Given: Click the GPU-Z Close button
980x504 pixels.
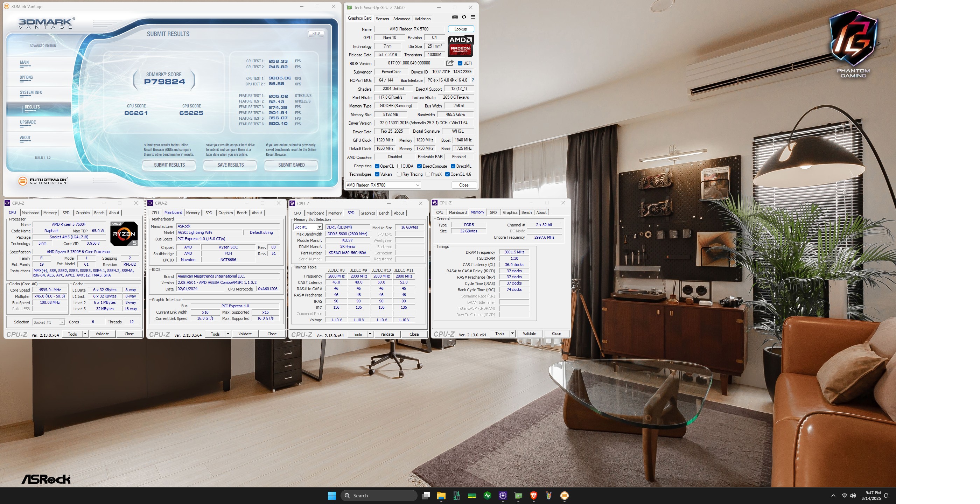Looking at the screenshot, I should tap(464, 185).
